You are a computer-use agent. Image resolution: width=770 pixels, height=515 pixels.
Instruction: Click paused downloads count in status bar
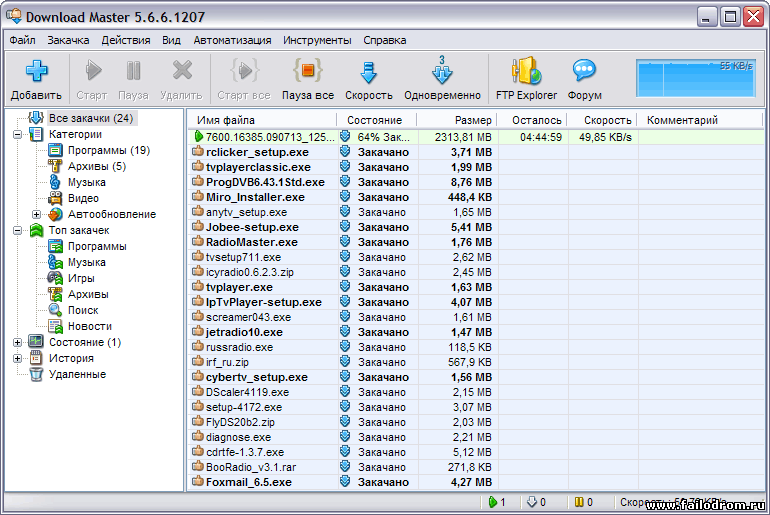584,502
